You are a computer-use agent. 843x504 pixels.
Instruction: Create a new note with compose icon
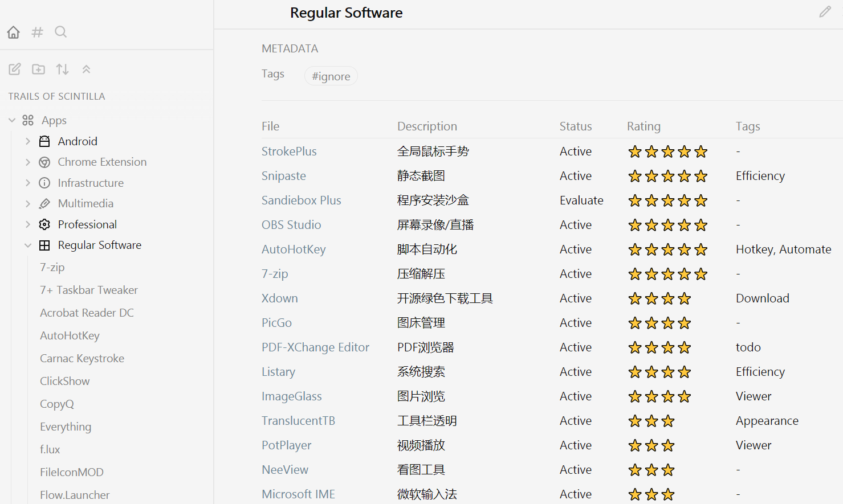tap(15, 69)
